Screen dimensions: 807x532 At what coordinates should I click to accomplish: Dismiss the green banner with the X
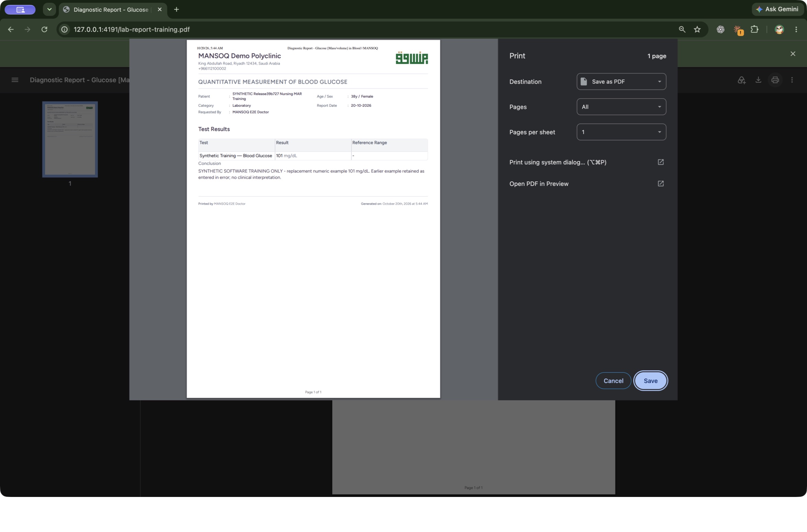pyautogui.click(x=793, y=54)
